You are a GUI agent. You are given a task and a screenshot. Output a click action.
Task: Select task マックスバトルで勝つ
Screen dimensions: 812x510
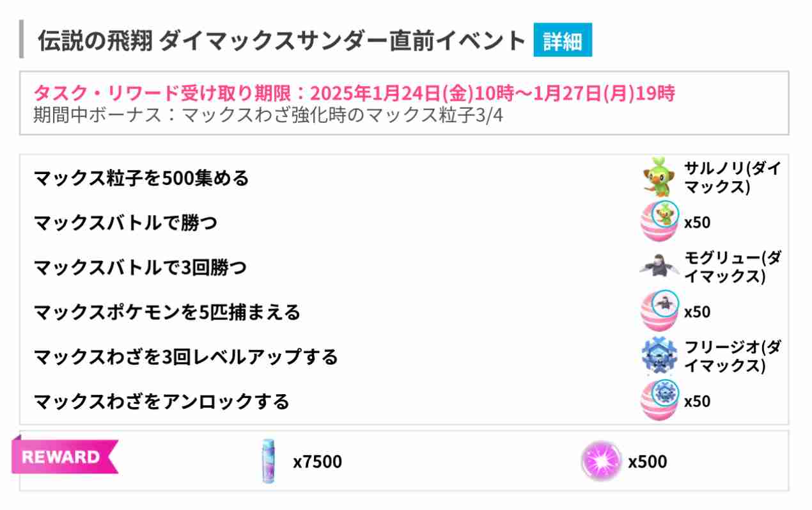click(125, 223)
